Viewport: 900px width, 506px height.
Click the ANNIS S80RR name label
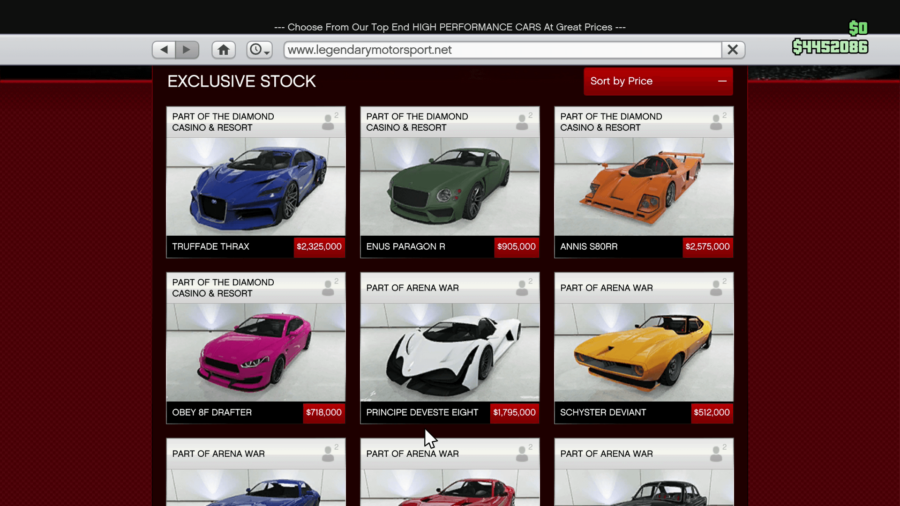coord(589,247)
